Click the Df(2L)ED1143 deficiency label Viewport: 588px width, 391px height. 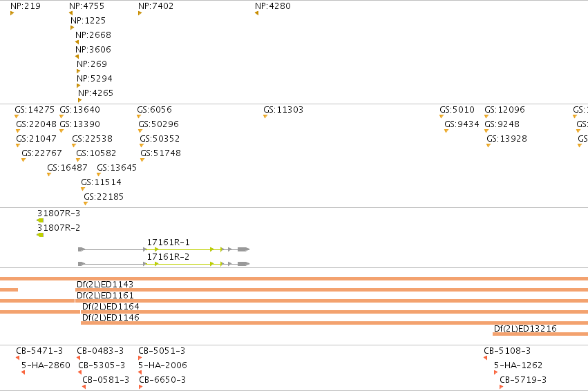click(x=105, y=285)
